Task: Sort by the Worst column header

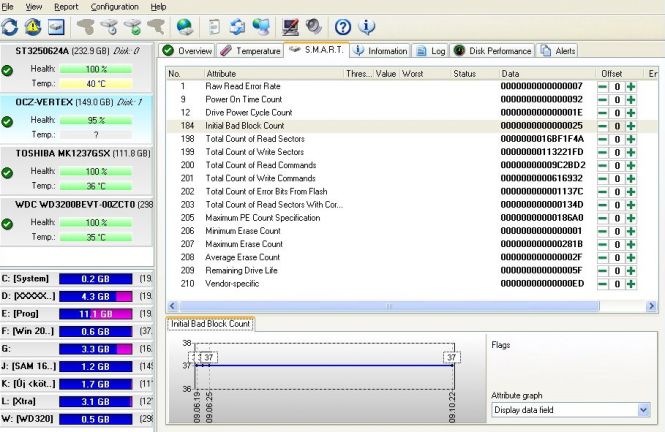Action: pyautogui.click(x=424, y=73)
